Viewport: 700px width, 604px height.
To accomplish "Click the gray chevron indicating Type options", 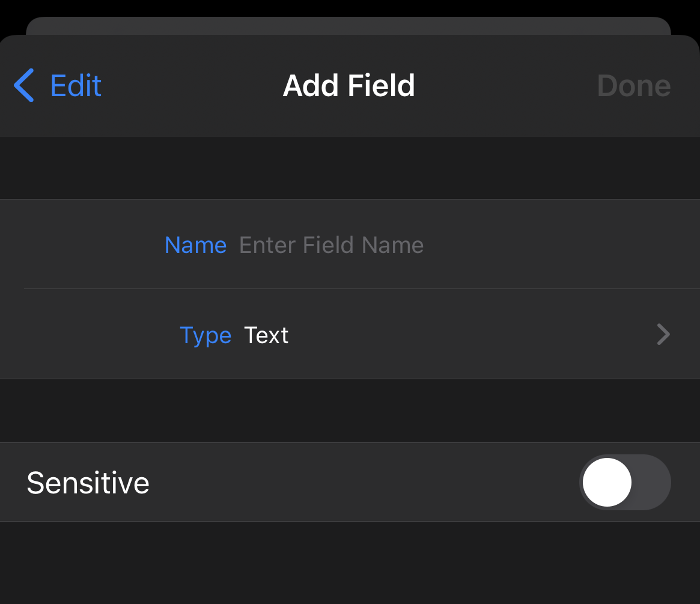I will [663, 335].
